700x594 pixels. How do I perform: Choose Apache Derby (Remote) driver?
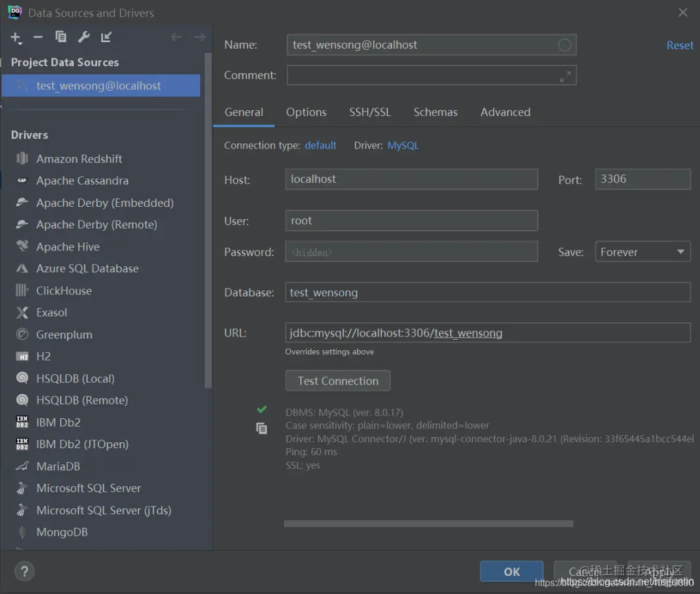[x=97, y=224]
